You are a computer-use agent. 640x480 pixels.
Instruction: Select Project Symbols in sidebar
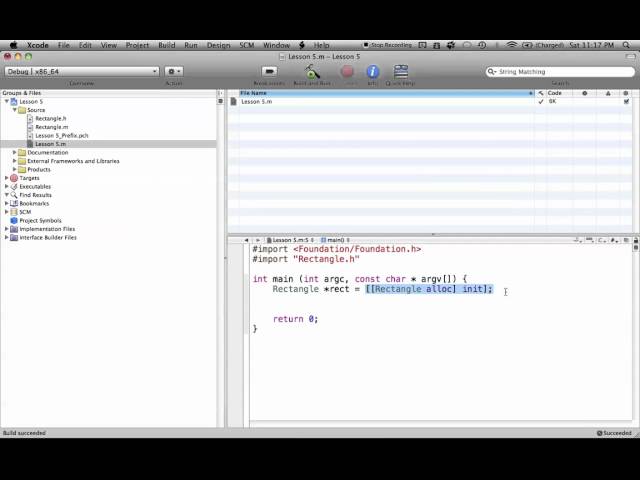point(40,220)
